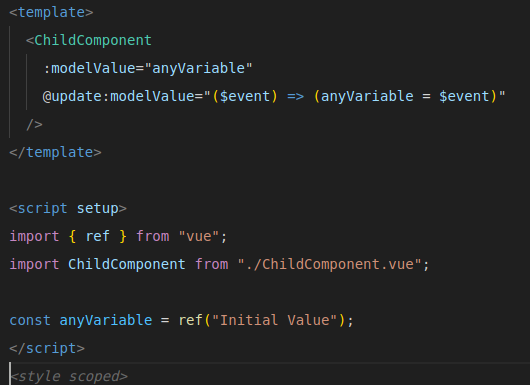Click the closing </template> tag
Screen dimensions: 530x385
[x=55, y=153]
